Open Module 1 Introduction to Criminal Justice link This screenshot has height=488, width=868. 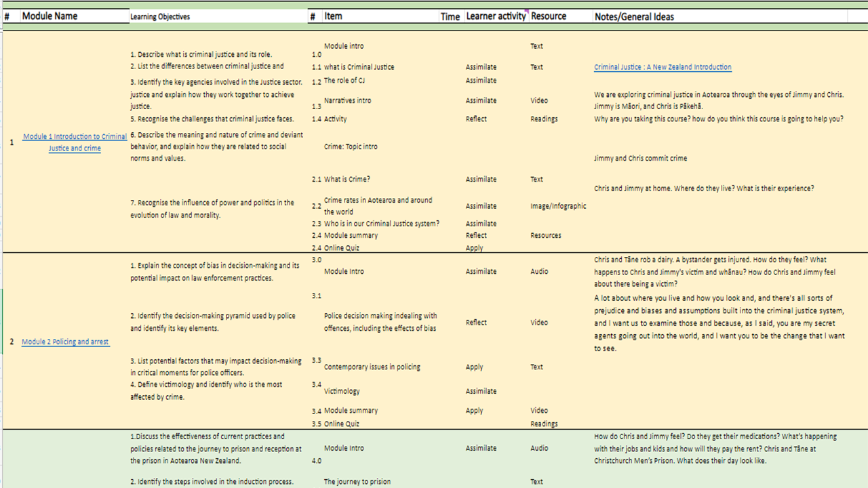click(x=75, y=142)
